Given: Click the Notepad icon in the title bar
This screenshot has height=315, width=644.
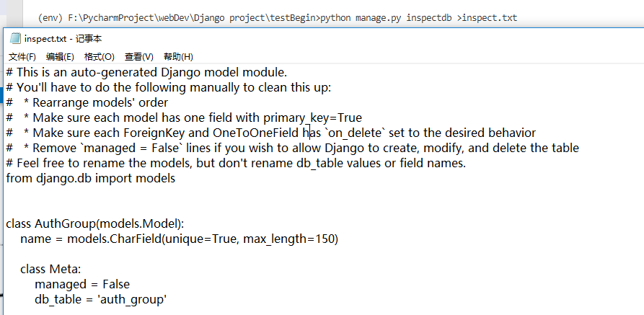Looking at the screenshot, I should pos(14,40).
